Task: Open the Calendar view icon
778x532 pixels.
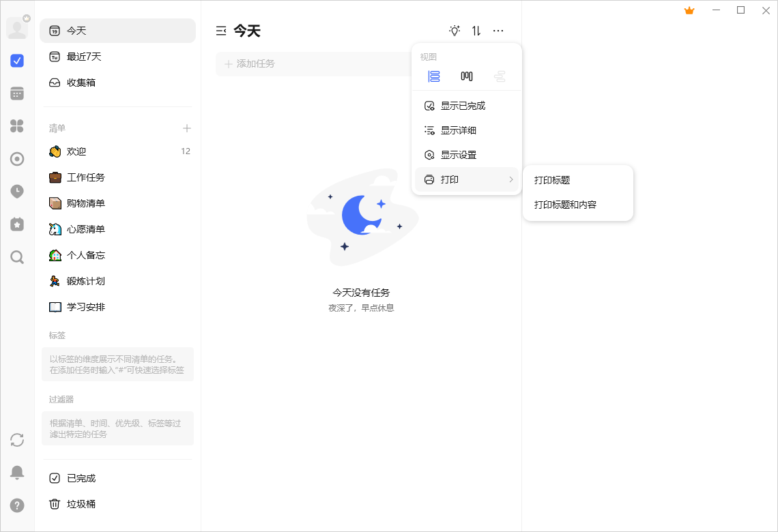Action: [x=17, y=93]
